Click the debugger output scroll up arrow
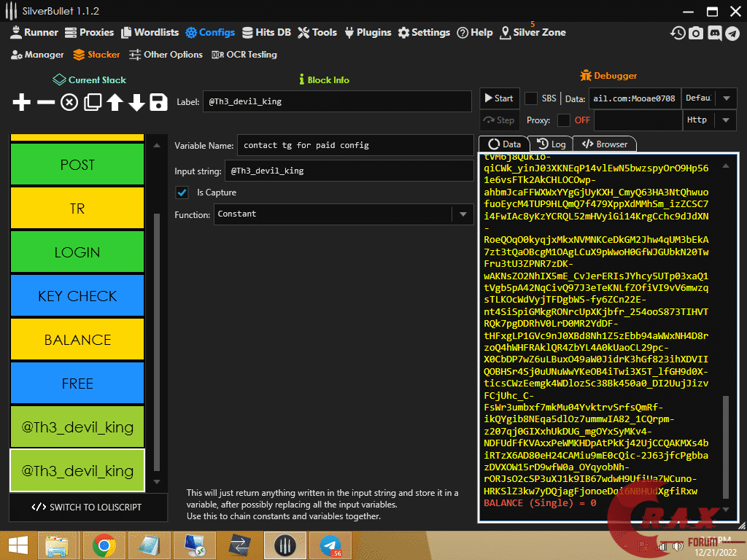 (x=726, y=166)
